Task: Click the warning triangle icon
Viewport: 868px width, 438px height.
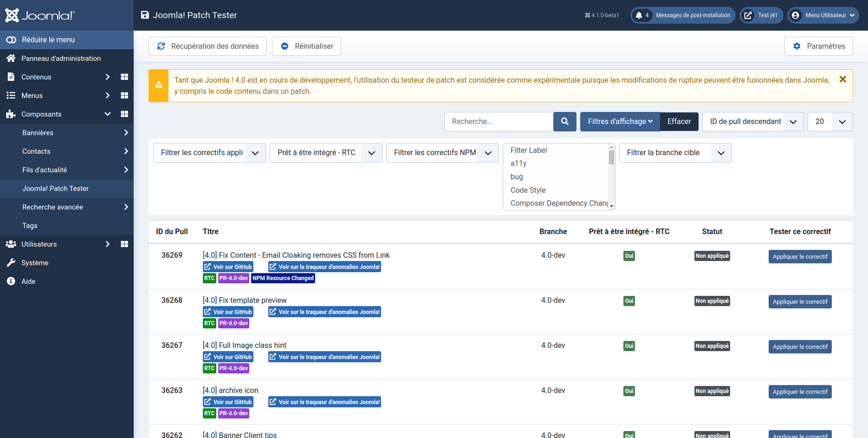Action: point(159,85)
